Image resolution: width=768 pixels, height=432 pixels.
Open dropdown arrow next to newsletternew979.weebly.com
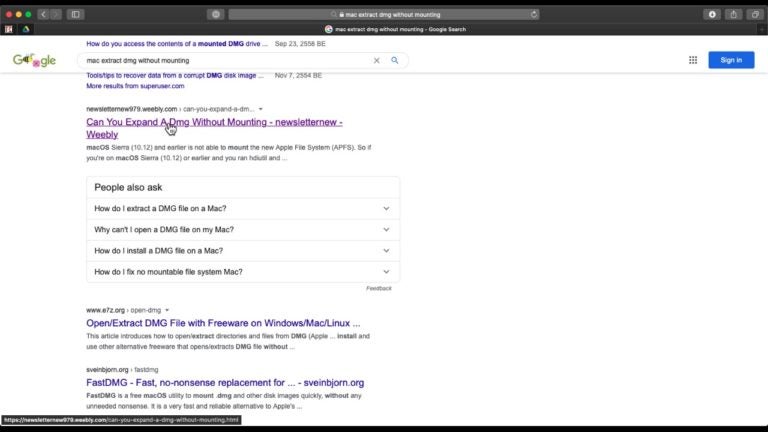(x=261, y=109)
